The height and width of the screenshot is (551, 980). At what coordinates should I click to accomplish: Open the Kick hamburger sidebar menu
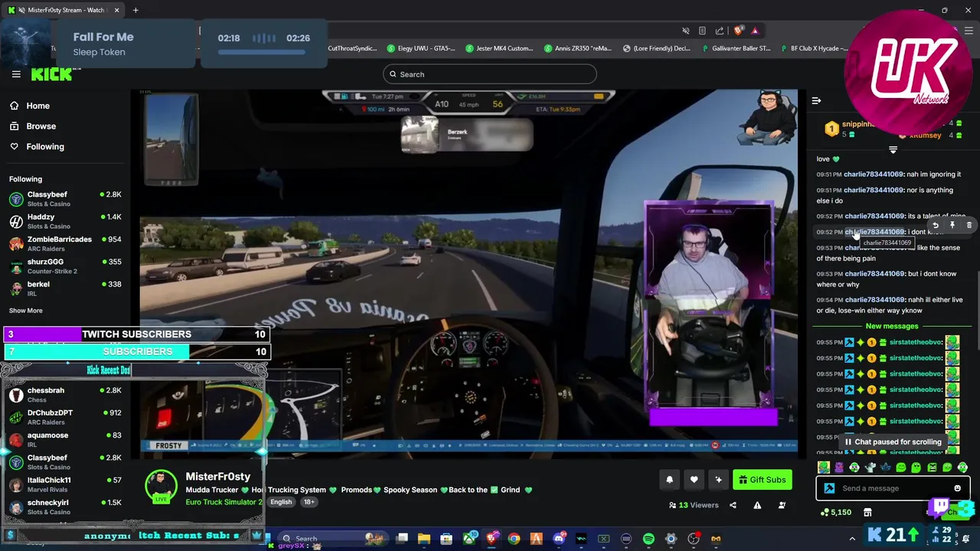click(x=16, y=74)
